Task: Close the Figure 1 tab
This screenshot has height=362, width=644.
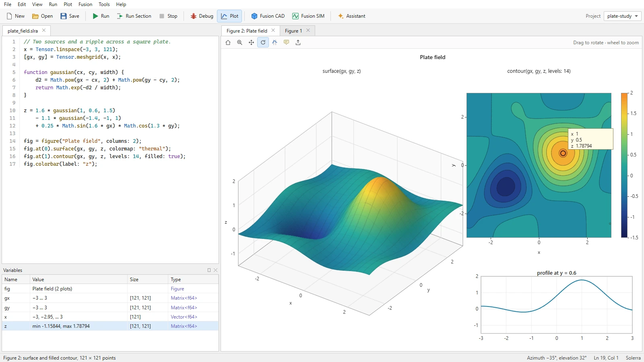Action: pos(308,31)
